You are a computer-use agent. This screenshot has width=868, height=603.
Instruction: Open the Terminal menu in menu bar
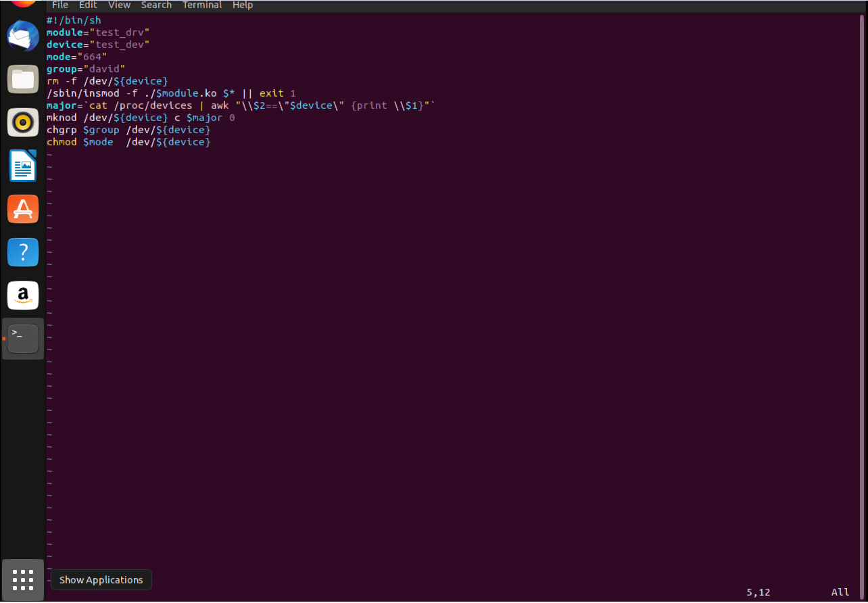click(201, 5)
